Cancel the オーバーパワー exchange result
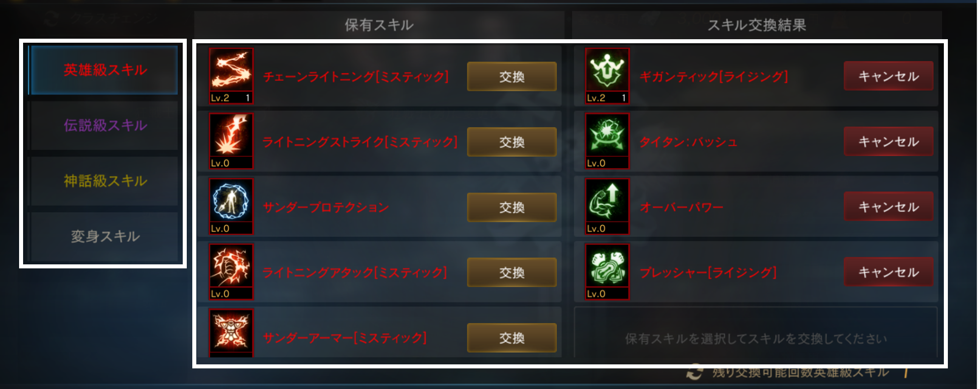 click(888, 207)
